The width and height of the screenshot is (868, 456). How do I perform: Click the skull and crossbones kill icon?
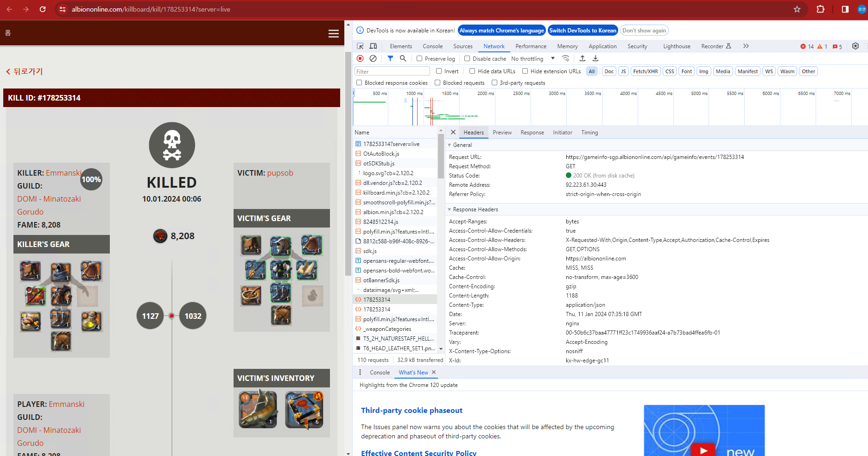pyautogui.click(x=172, y=145)
